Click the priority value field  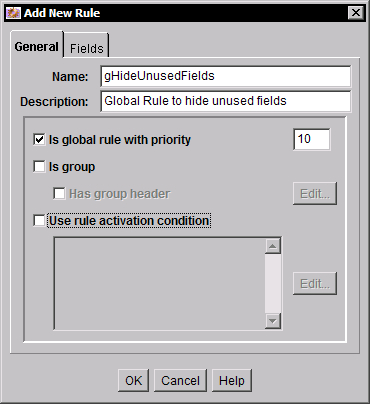point(312,139)
